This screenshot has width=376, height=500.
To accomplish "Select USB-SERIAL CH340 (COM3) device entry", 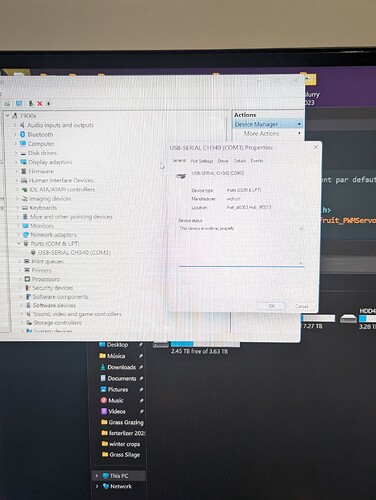I will [x=74, y=252].
